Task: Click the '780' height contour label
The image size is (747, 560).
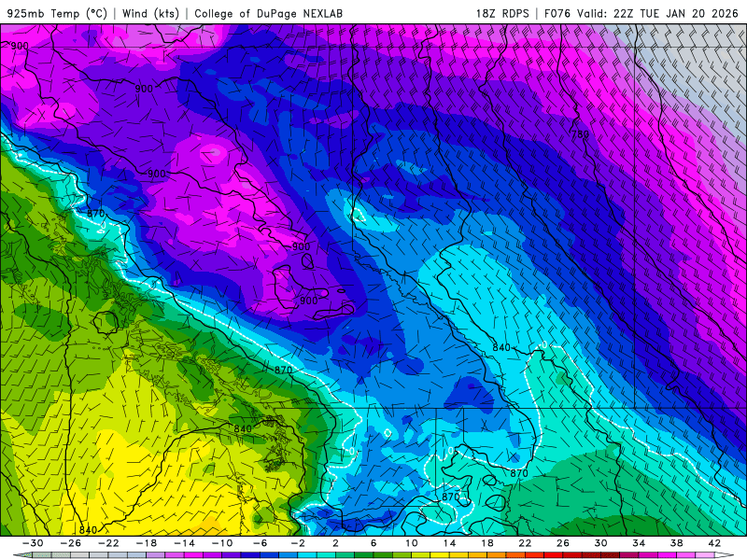Action: coord(580,134)
